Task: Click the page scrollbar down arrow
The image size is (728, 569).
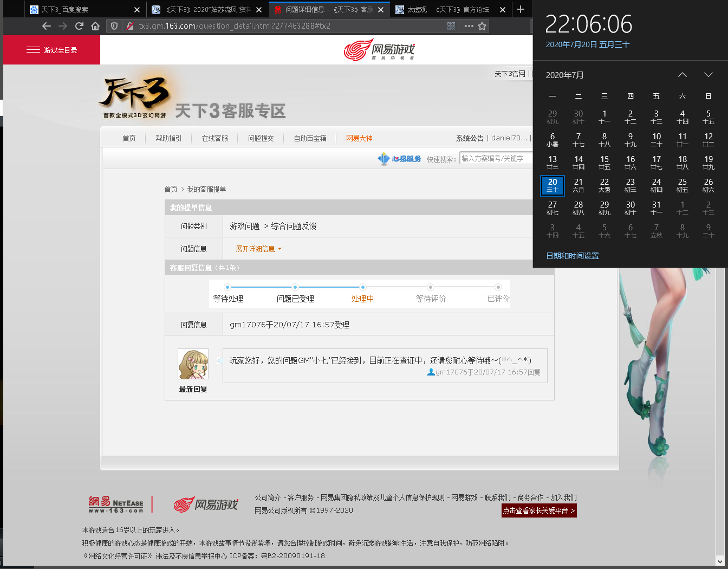Action: 720,561
